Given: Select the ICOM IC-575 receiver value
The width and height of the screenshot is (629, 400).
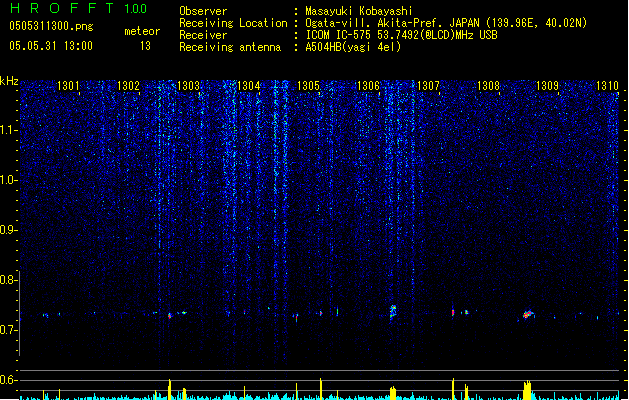Looking at the screenshot, I should click(x=401, y=35).
